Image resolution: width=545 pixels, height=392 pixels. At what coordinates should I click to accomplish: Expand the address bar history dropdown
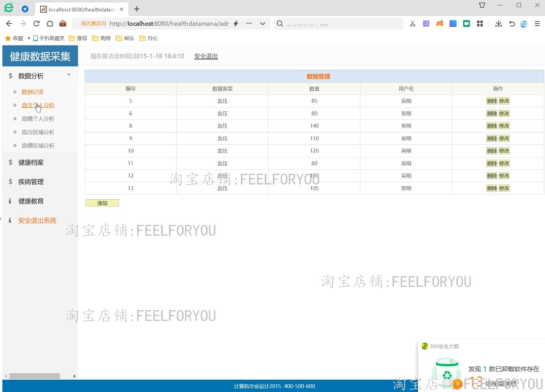(263, 24)
